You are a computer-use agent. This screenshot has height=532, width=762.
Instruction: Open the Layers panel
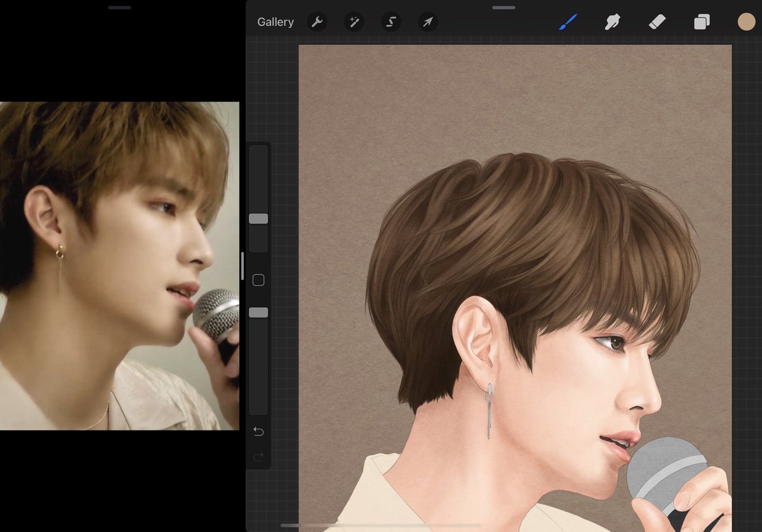coord(702,22)
